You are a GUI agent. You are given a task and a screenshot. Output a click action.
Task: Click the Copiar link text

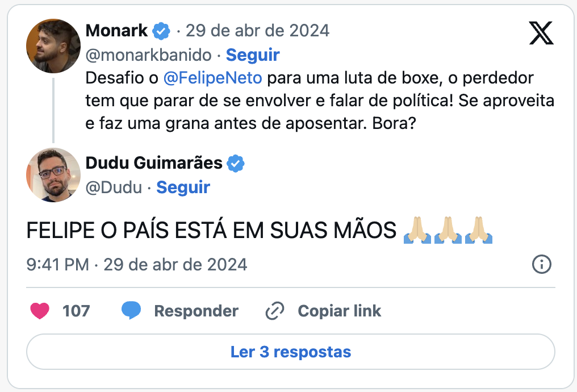coord(339,311)
